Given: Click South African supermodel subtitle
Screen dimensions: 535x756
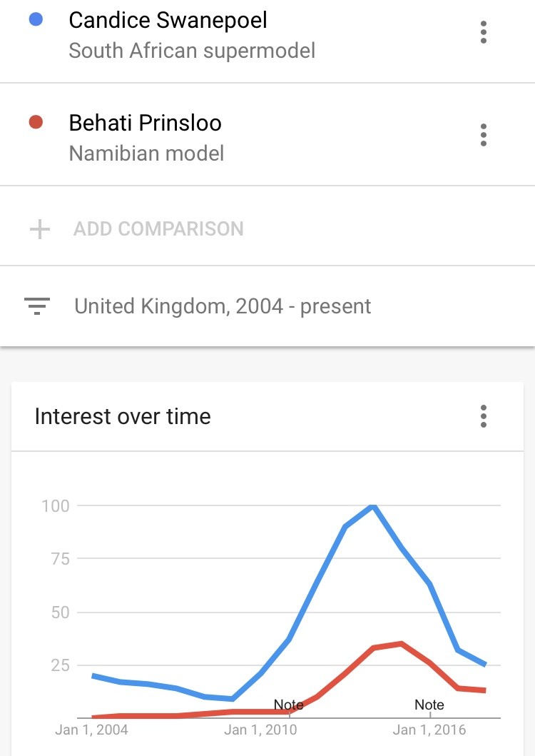Looking at the screenshot, I should [192, 51].
